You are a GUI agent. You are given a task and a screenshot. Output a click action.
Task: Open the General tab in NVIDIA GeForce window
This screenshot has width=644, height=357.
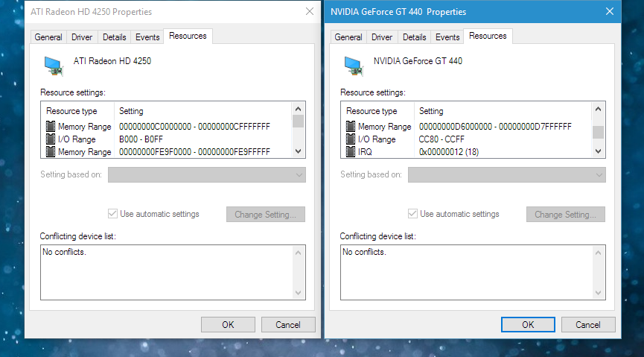pos(348,37)
